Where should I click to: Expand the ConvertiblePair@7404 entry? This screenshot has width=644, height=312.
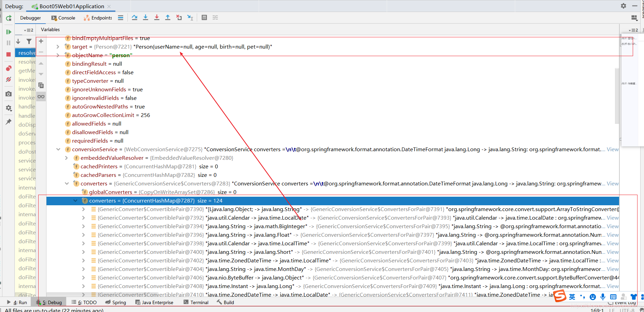click(x=84, y=269)
